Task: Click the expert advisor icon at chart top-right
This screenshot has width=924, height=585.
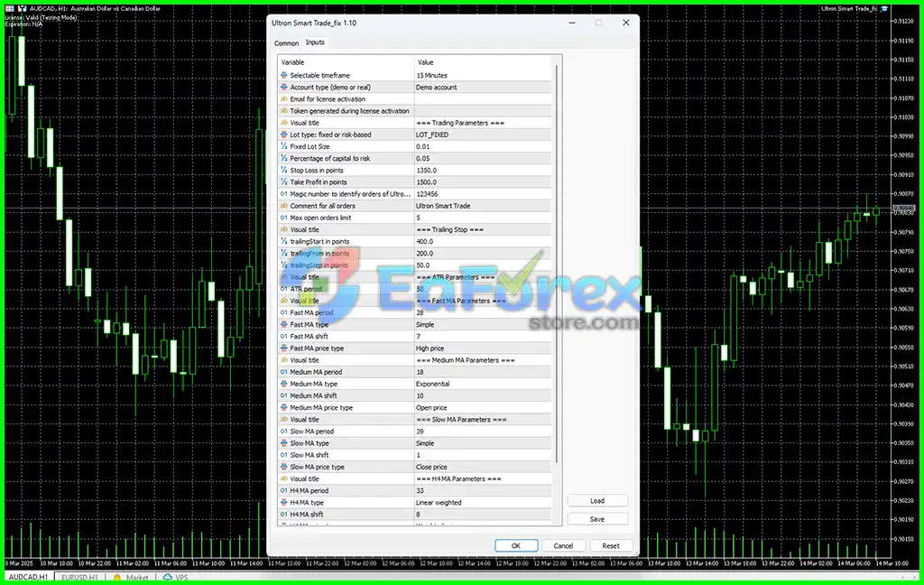Action: 884,9
